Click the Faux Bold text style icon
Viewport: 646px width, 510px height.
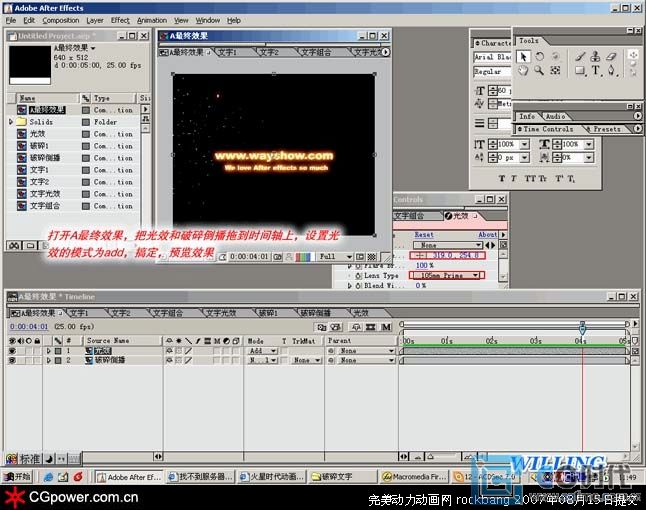[501, 178]
